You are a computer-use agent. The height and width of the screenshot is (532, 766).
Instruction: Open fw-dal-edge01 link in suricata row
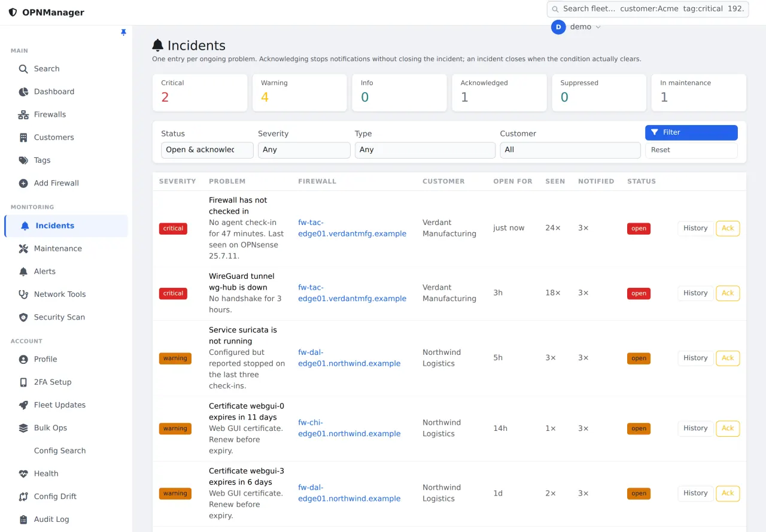pos(349,358)
